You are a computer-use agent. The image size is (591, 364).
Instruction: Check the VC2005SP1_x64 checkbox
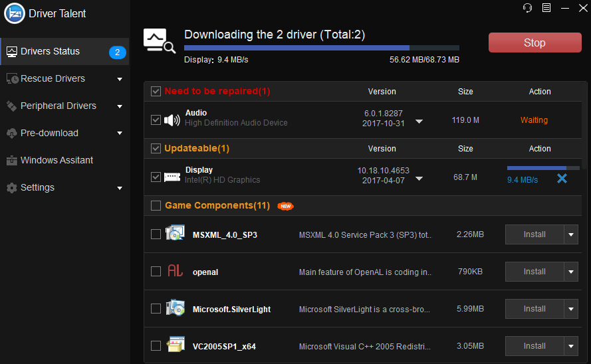(156, 345)
